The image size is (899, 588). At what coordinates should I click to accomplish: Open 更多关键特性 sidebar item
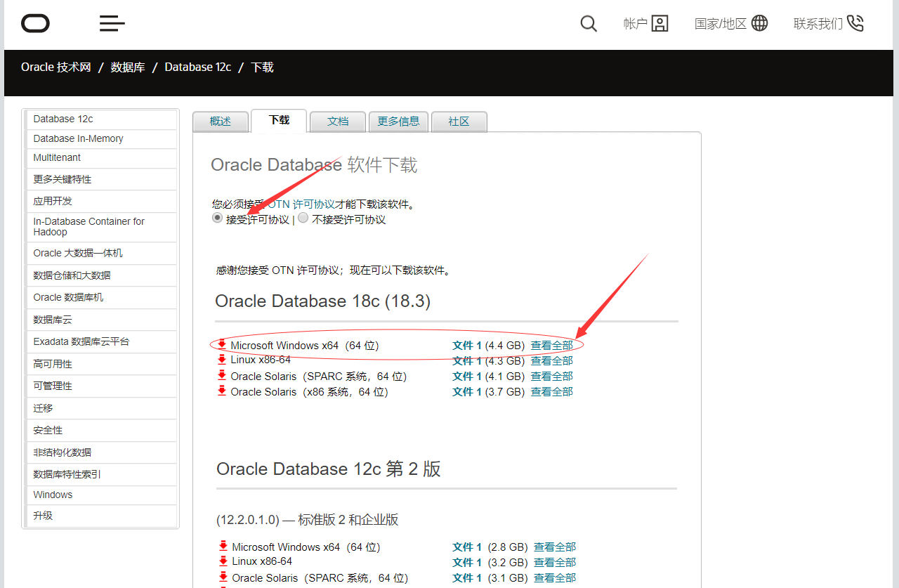coord(101,179)
